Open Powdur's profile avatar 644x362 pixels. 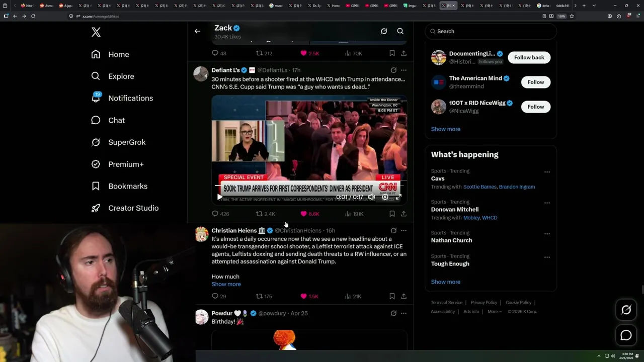pyautogui.click(x=201, y=317)
